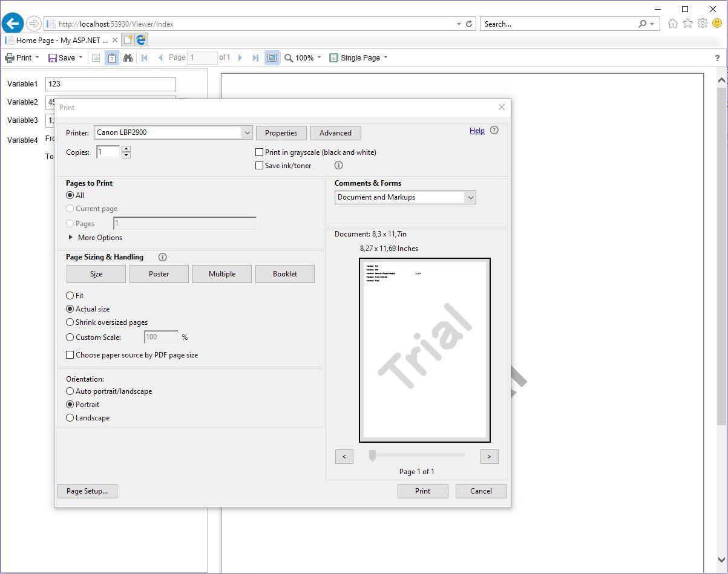The width and height of the screenshot is (728, 574).
Task: Select the Fit radio button
Action: (70, 296)
